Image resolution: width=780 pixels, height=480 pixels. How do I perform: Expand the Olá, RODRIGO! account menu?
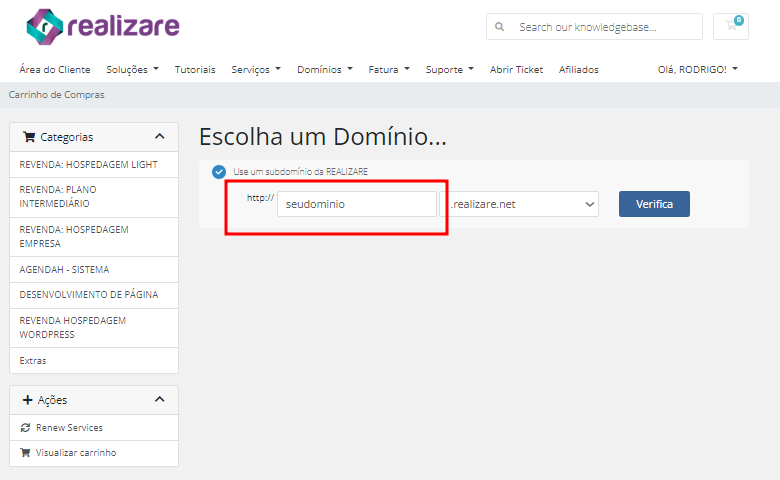697,70
